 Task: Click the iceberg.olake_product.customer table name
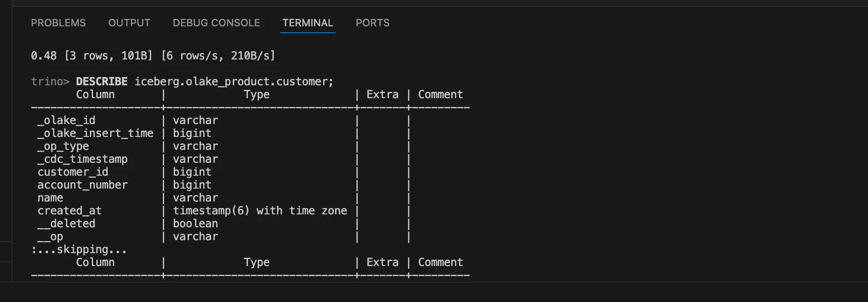tap(233, 82)
